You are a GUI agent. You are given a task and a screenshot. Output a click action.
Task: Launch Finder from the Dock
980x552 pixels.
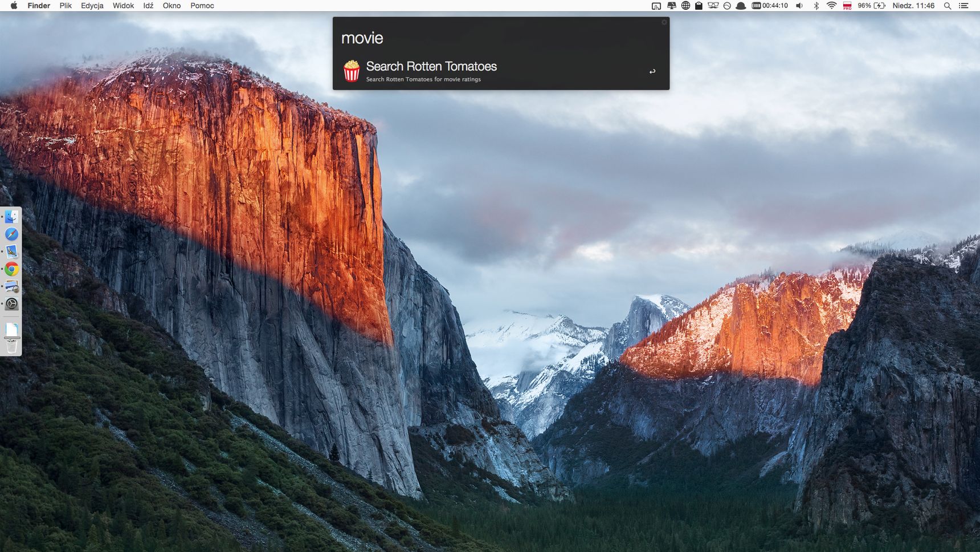11,217
